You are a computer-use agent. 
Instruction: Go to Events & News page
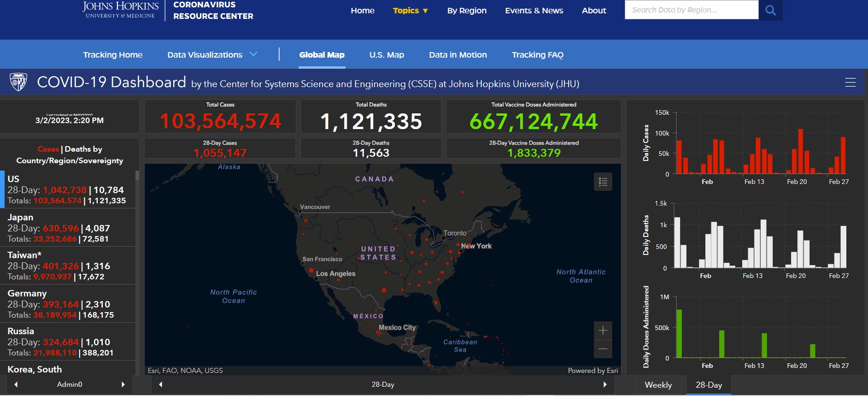[534, 11]
